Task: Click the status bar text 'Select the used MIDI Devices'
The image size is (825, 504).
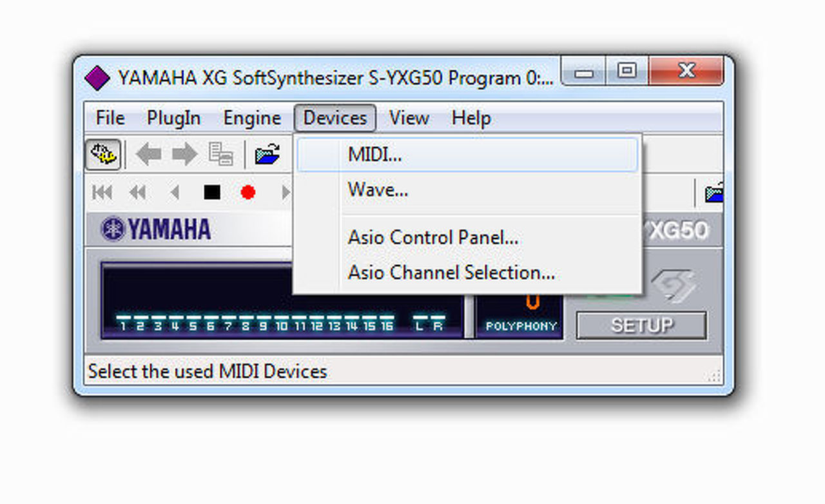Action: point(208,372)
